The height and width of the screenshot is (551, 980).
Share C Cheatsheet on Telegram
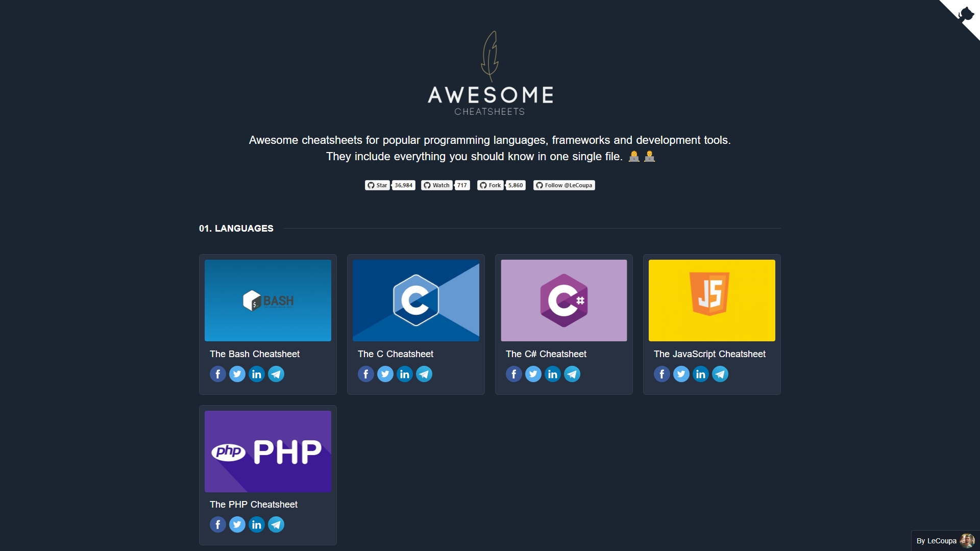(424, 374)
